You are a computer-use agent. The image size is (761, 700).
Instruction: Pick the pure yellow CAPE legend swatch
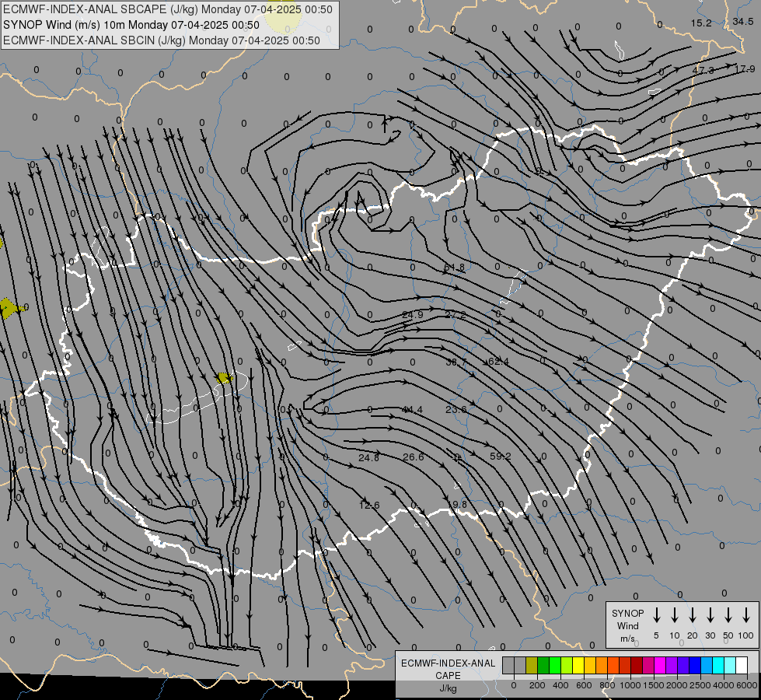578,665
